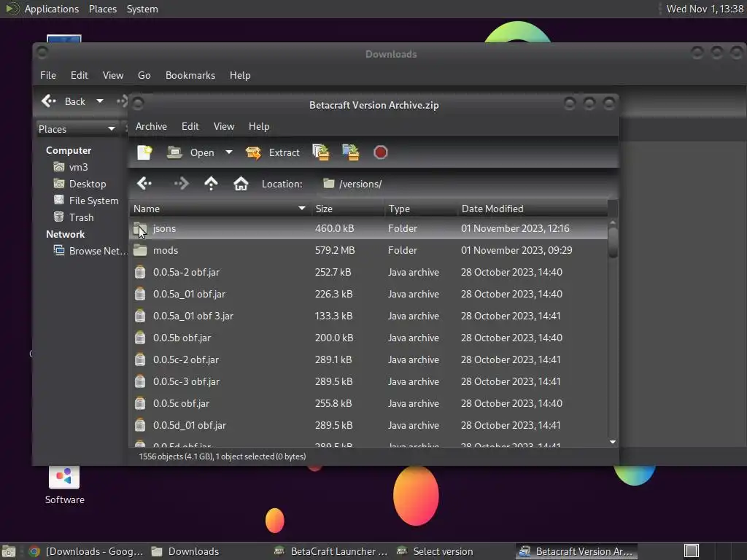This screenshot has width=747, height=560.
Task: Go back using the archive location arrow
Action: (x=144, y=183)
